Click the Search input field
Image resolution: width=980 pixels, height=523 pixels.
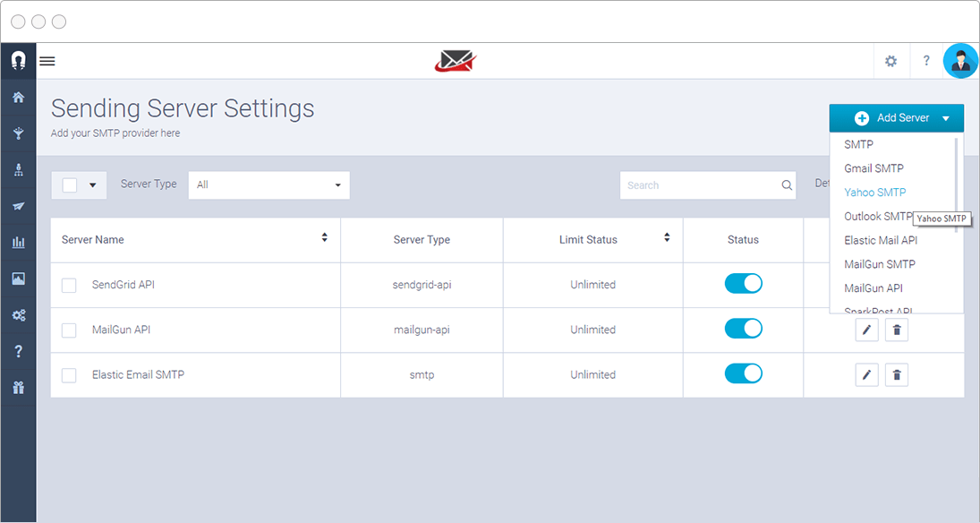click(x=708, y=185)
